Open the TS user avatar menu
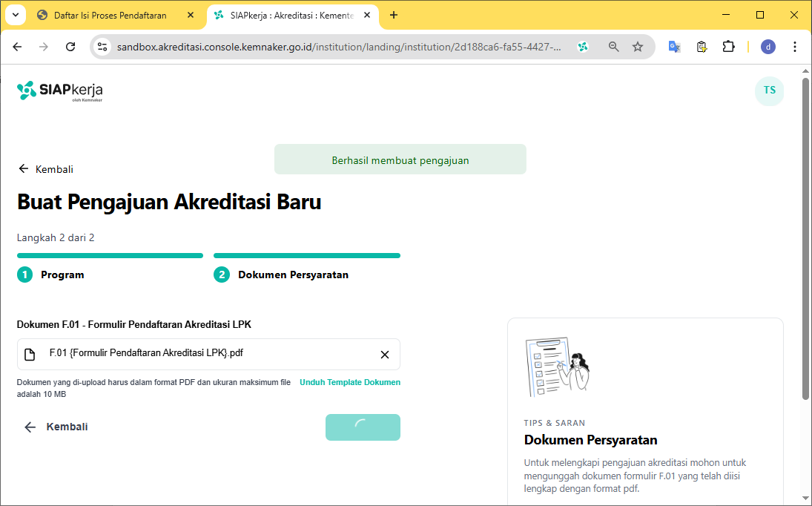 (x=769, y=91)
